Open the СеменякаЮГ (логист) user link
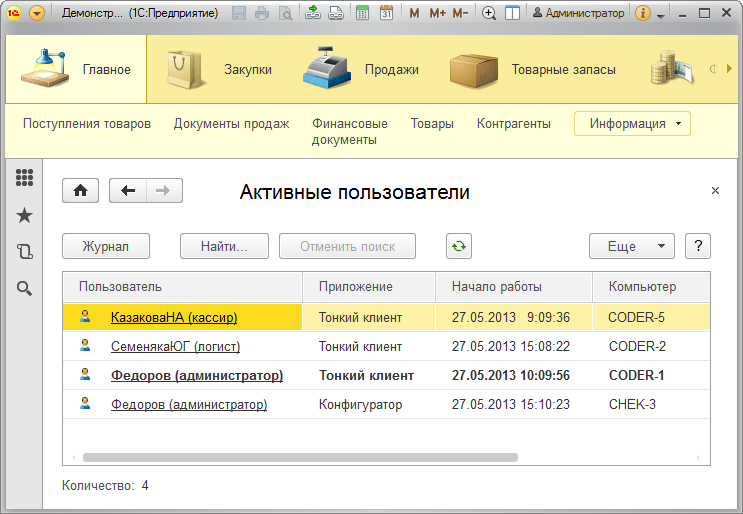Image resolution: width=743 pixels, height=514 pixels. coord(175,346)
